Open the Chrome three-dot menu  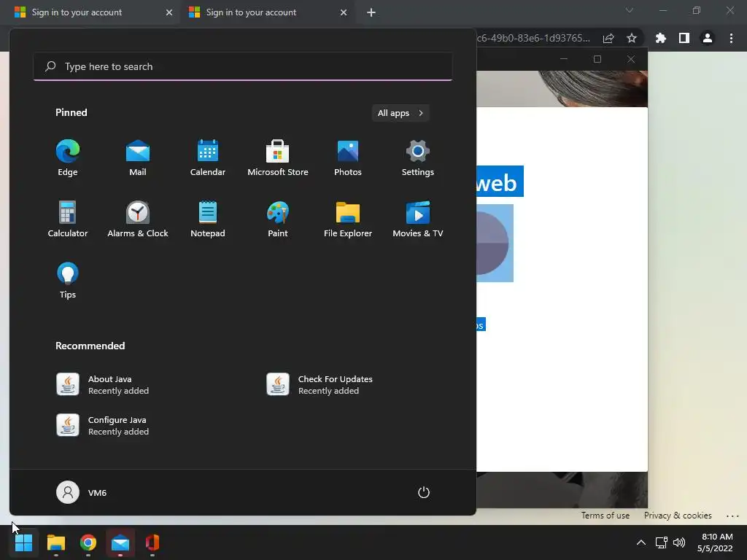coord(731,38)
